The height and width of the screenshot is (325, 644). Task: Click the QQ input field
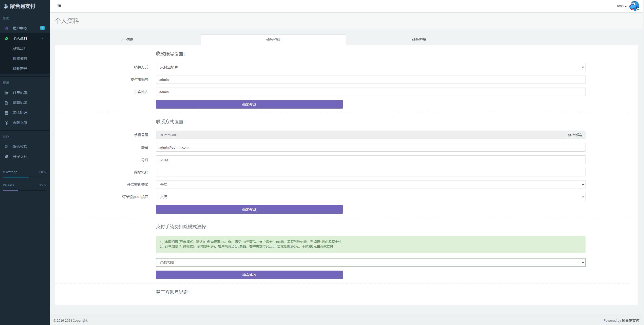[x=370, y=160]
